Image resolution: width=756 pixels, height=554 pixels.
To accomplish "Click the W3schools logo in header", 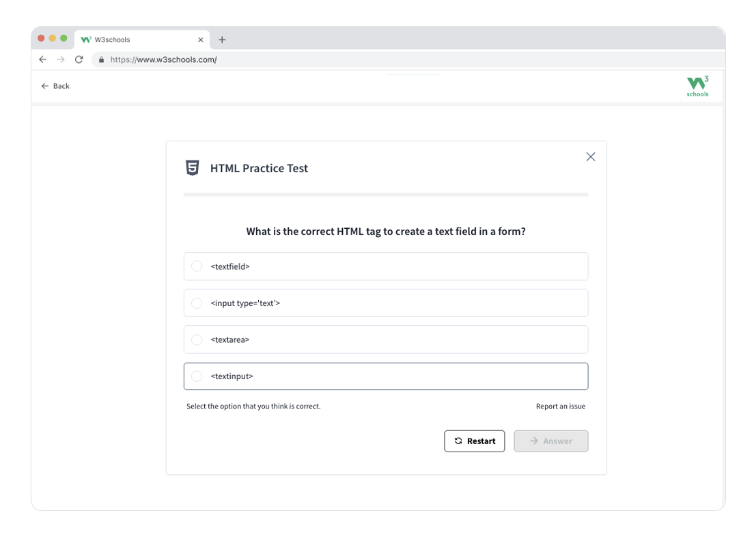I will 697,86.
